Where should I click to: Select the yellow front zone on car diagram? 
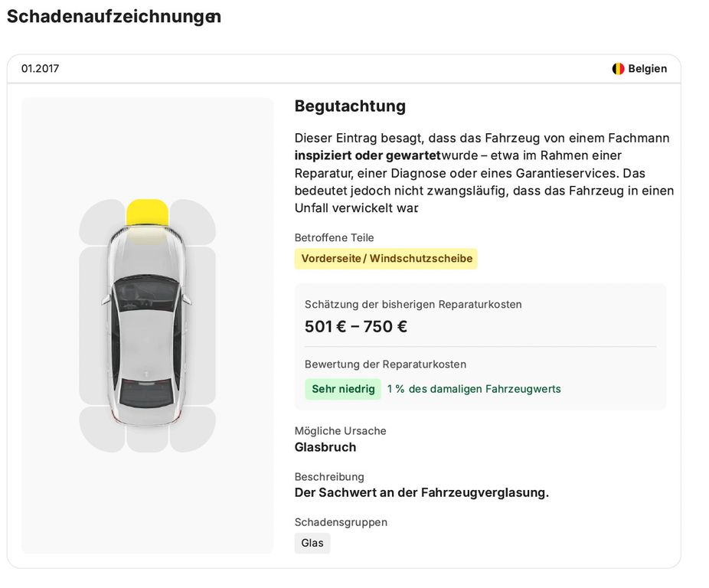[147, 211]
